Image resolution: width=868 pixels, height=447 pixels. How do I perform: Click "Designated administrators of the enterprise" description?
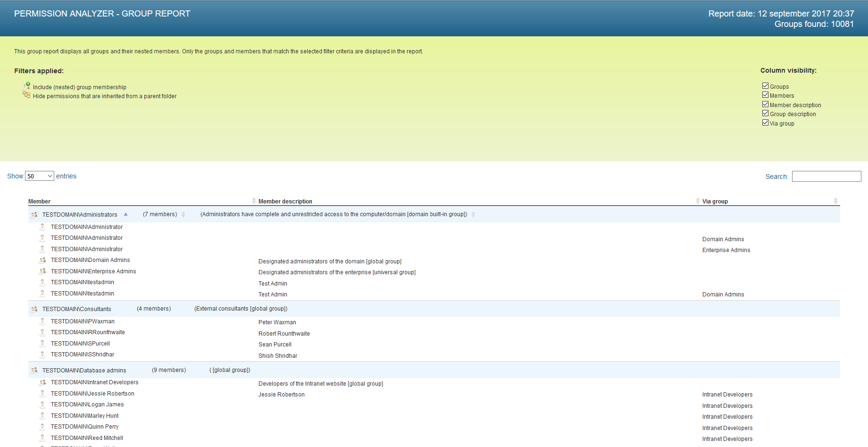337,272
